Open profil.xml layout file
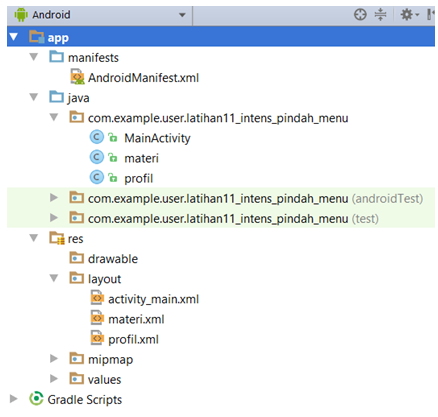438x417 pixels. 133,340
